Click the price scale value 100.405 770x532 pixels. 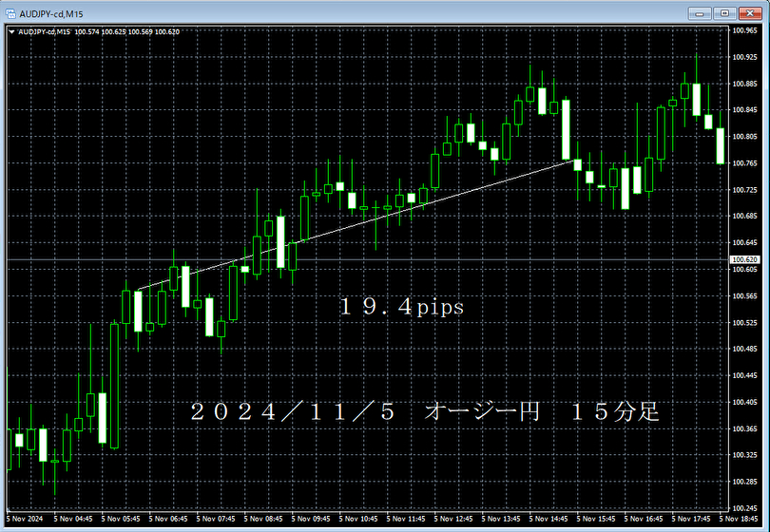[744, 402]
